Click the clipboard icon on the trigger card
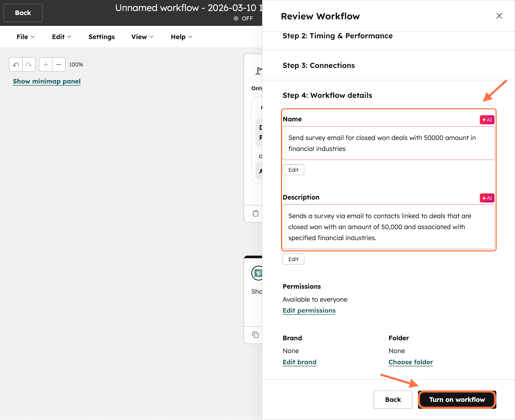The image size is (515, 420). (x=256, y=213)
